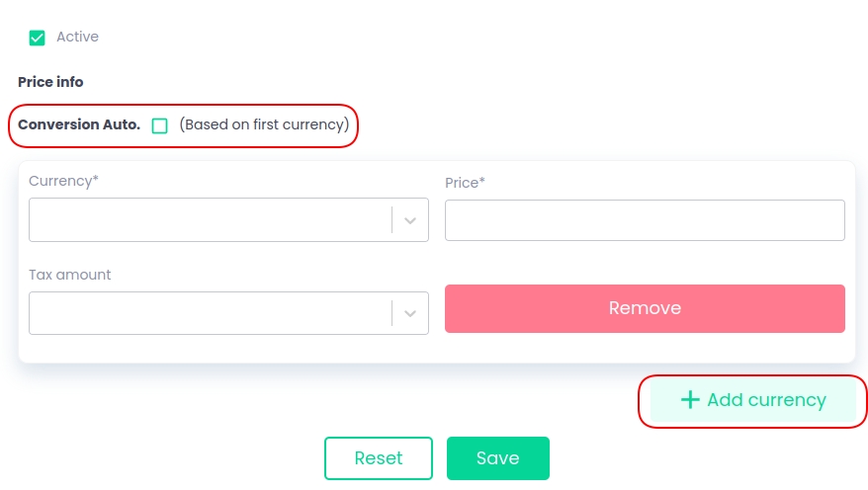Viewport: 868px width, 490px height.
Task: Open the Currency dropdown field
Action: [210, 220]
